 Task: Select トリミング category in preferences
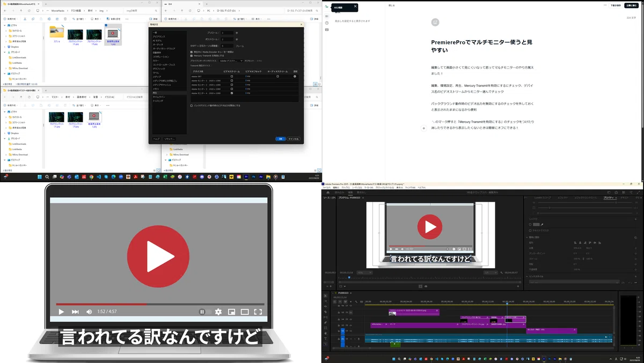tap(158, 101)
